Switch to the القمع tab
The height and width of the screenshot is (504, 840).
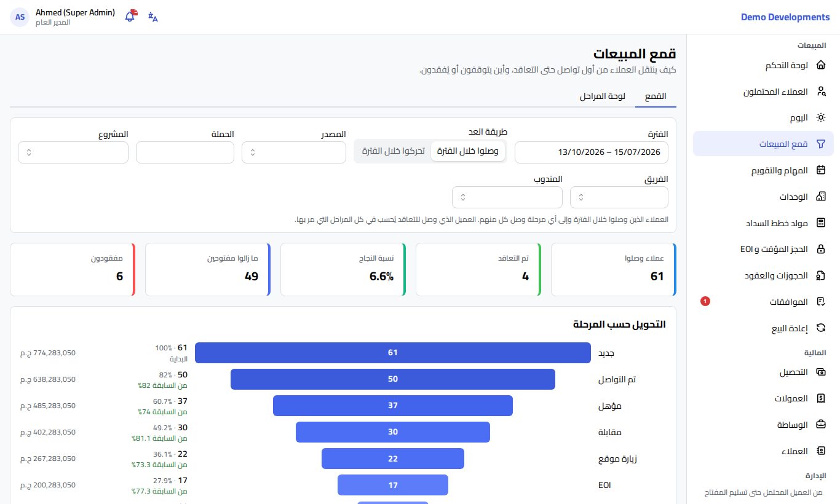pyautogui.click(x=656, y=96)
